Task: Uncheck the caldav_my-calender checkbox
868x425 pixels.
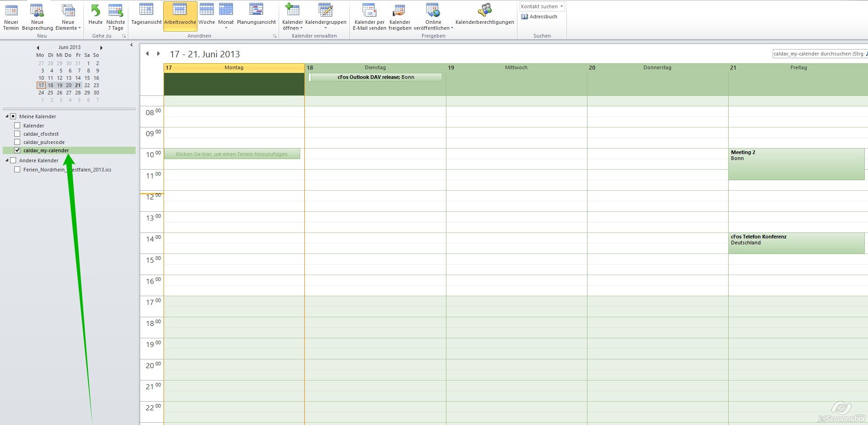Action: [x=17, y=150]
